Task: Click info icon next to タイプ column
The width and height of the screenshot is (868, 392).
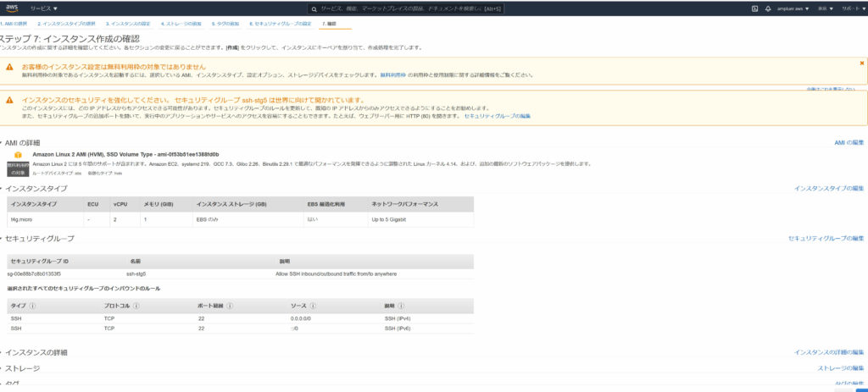Action: tap(33, 306)
